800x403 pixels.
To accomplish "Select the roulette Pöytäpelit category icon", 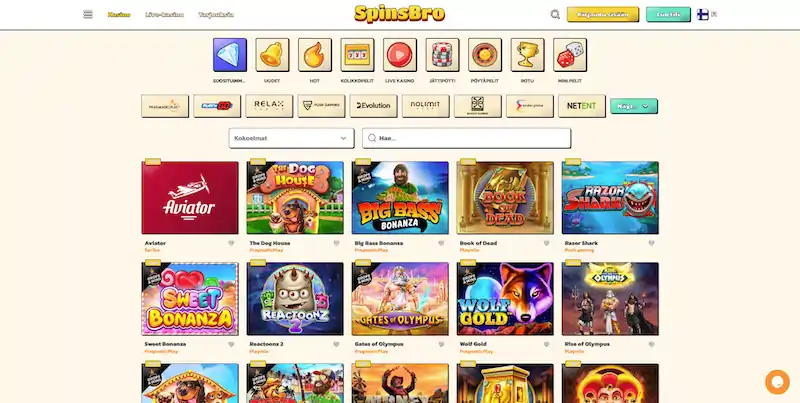I will coord(485,55).
